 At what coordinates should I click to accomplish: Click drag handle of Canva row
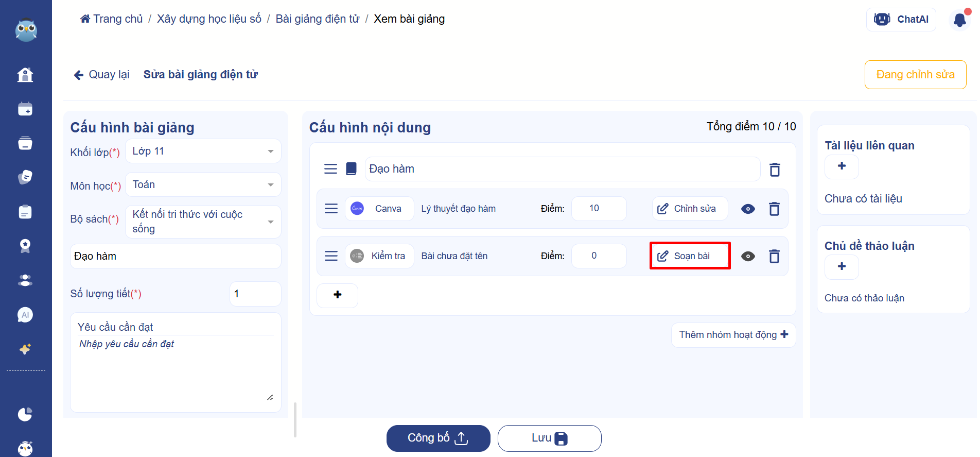(x=331, y=209)
